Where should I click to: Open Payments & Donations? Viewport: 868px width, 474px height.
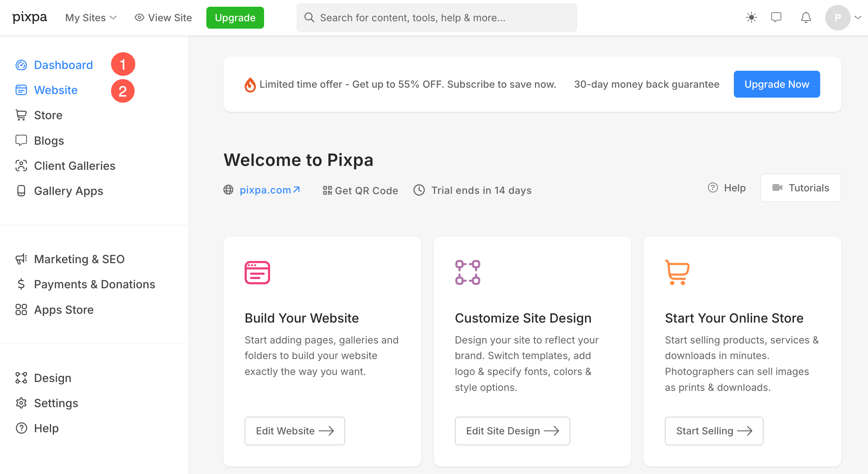(95, 284)
